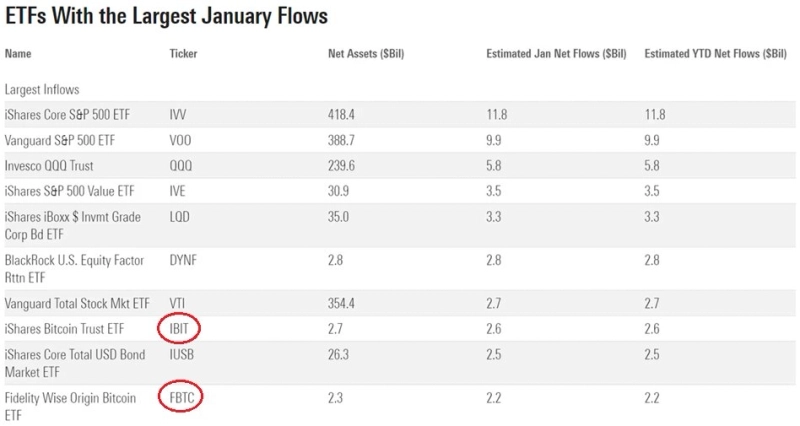Open Vanguard Total Stock Mkt ETF

click(x=76, y=304)
